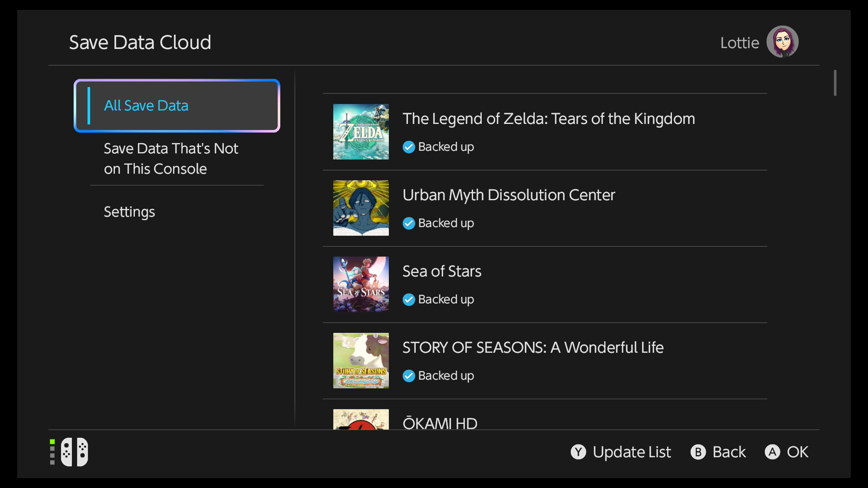The image size is (868, 488).
Task: Click the Joy-Con controller icon
Action: point(75,451)
